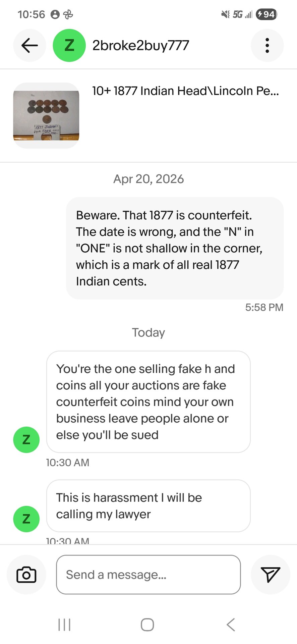Screen dimensions: 297x644
Task: Tap the green Z profile avatar in header
Action: click(69, 46)
